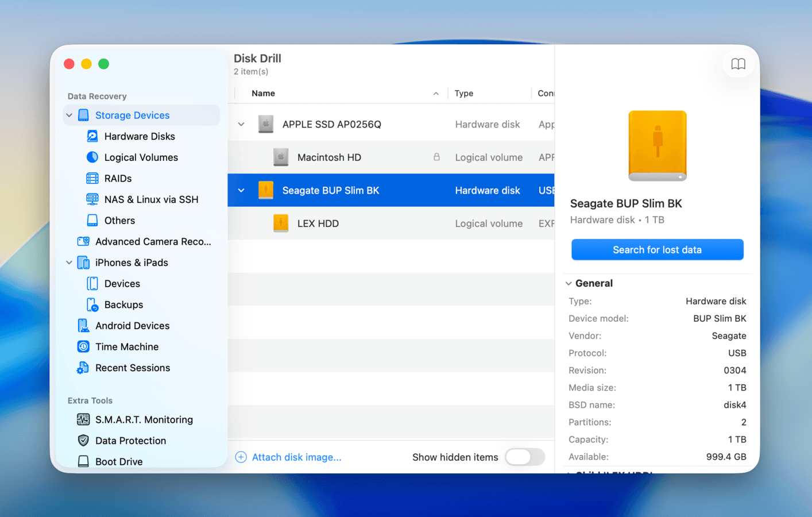Click the green maximize window button
The image size is (812, 517).
[103, 64]
